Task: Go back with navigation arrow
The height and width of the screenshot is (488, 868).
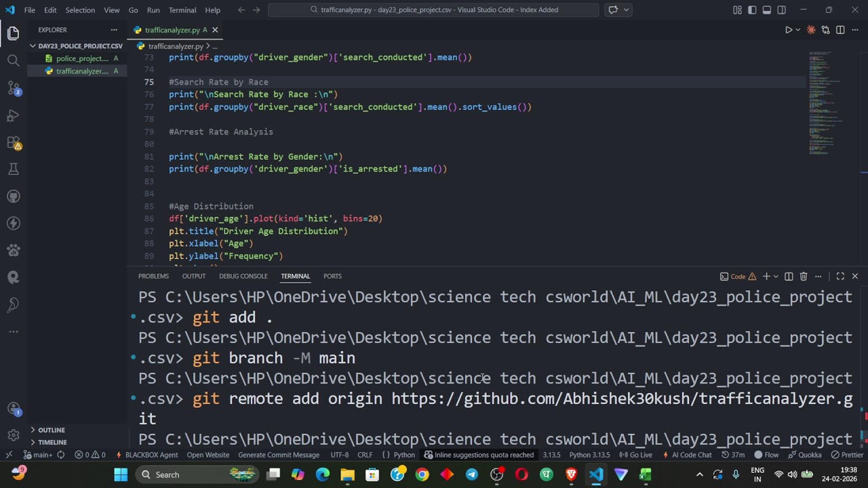Action: (x=241, y=10)
